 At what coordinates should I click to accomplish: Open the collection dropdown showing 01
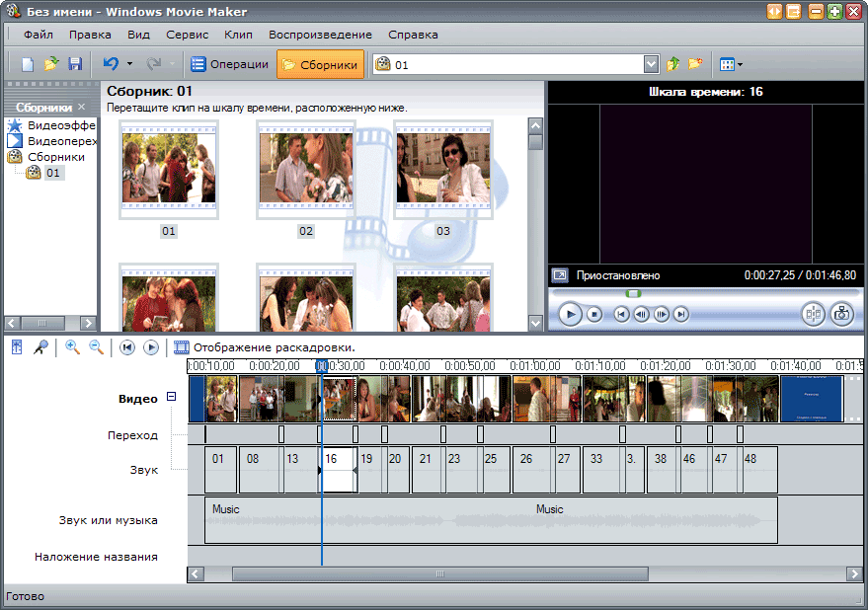tap(651, 64)
